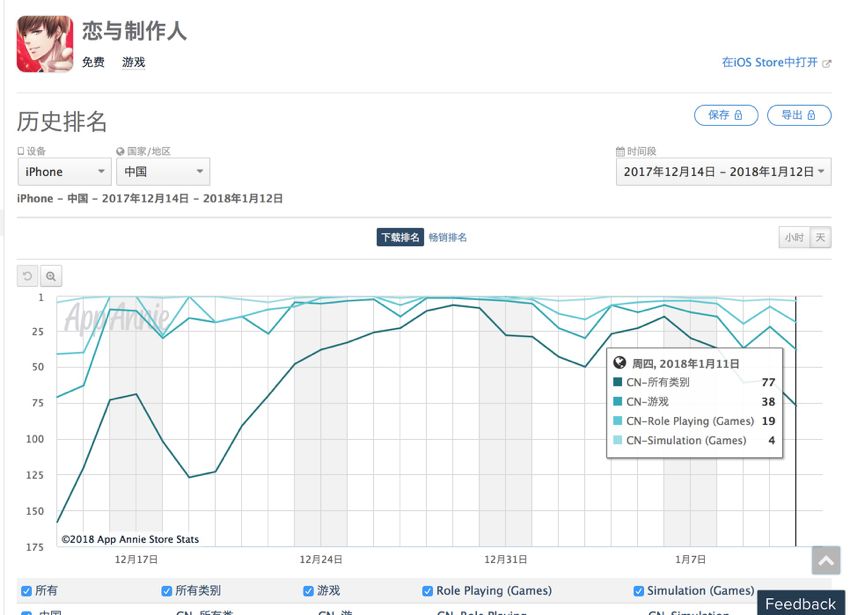The width and height of the screenshot is (865, 615).
Task: Toggle the 游戏 category checkbox
Action: (x=310, y=591)
